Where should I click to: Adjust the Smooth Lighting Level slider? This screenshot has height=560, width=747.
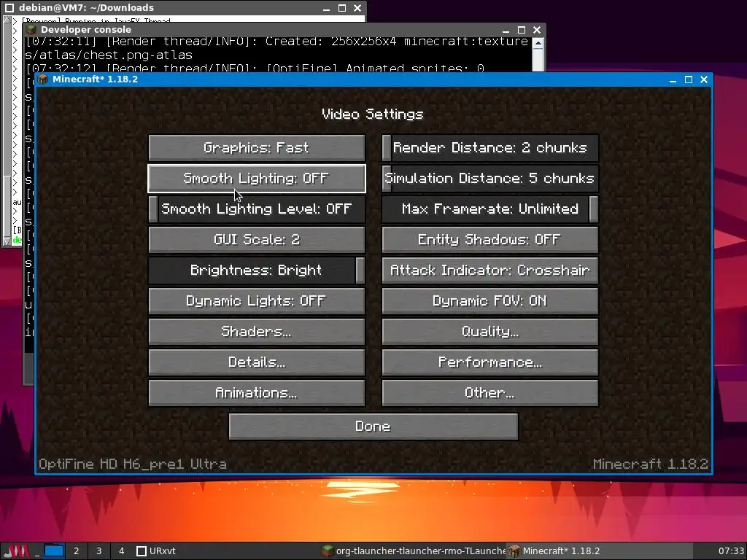257,209
